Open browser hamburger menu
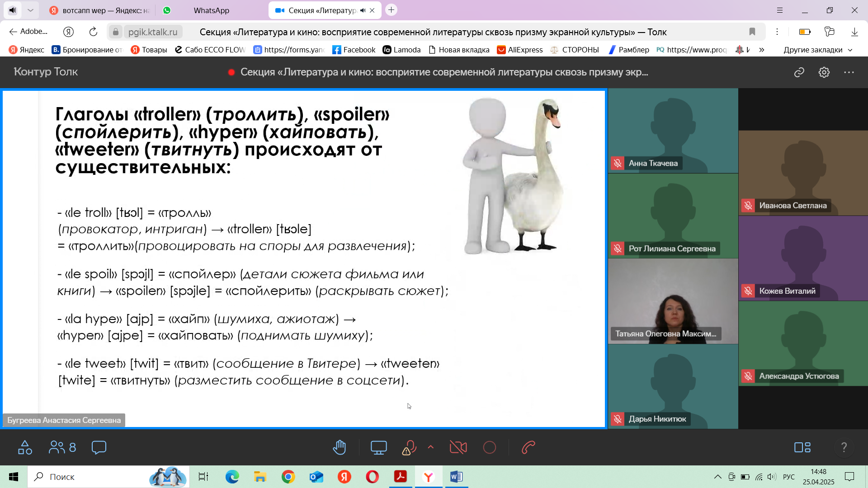This screenshot has width=868, height=488. click(x=779, y=10)
